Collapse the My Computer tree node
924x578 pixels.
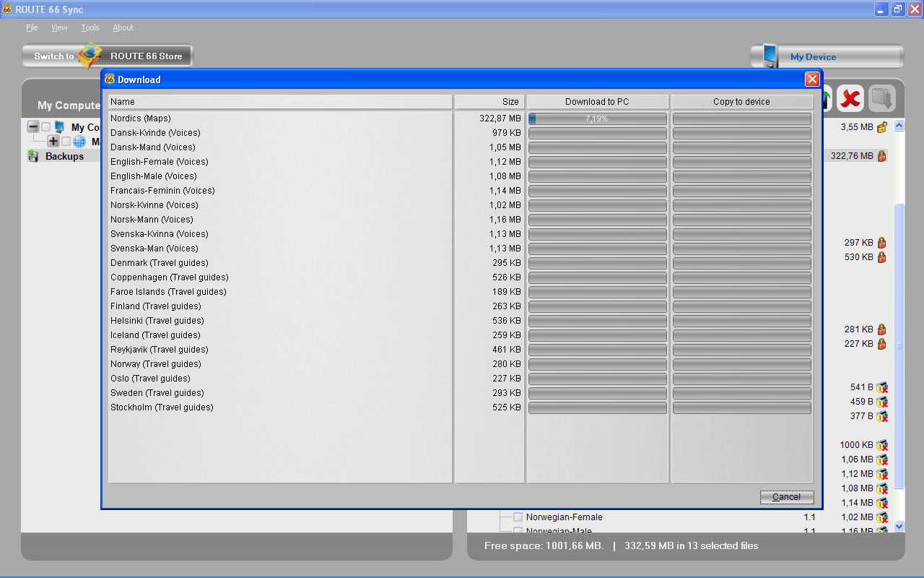tap(33, 127)
